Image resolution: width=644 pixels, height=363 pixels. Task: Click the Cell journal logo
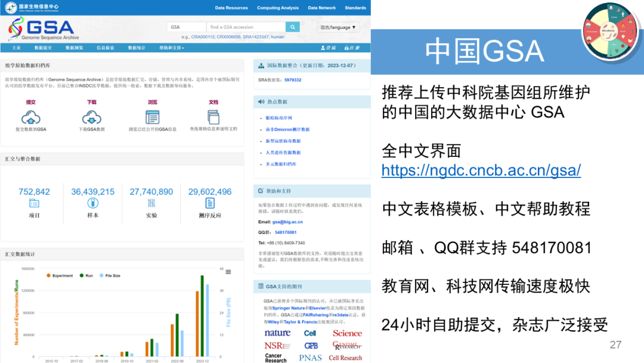(310, 333)
